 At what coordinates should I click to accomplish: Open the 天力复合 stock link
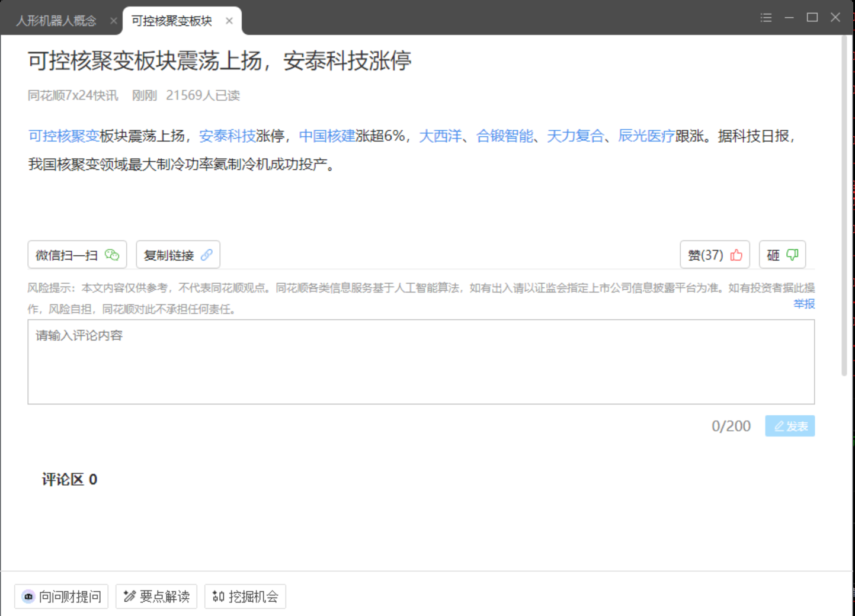[x=575, y=136]
